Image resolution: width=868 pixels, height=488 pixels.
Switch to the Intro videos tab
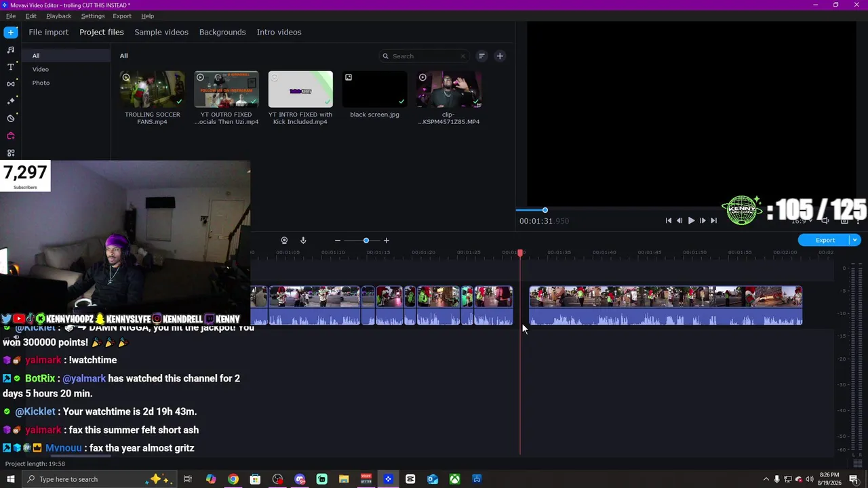tap(279, 32)
